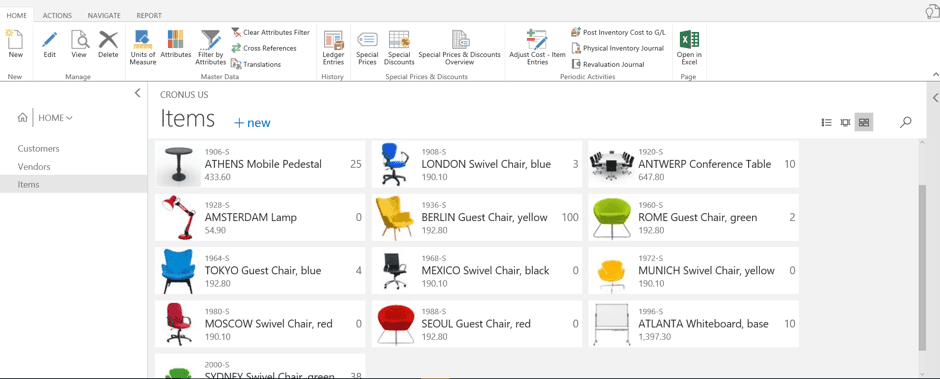Open Ledger Entries
Image resolution: width=940 pixels, height=379 pixels.
coord(333,47)
